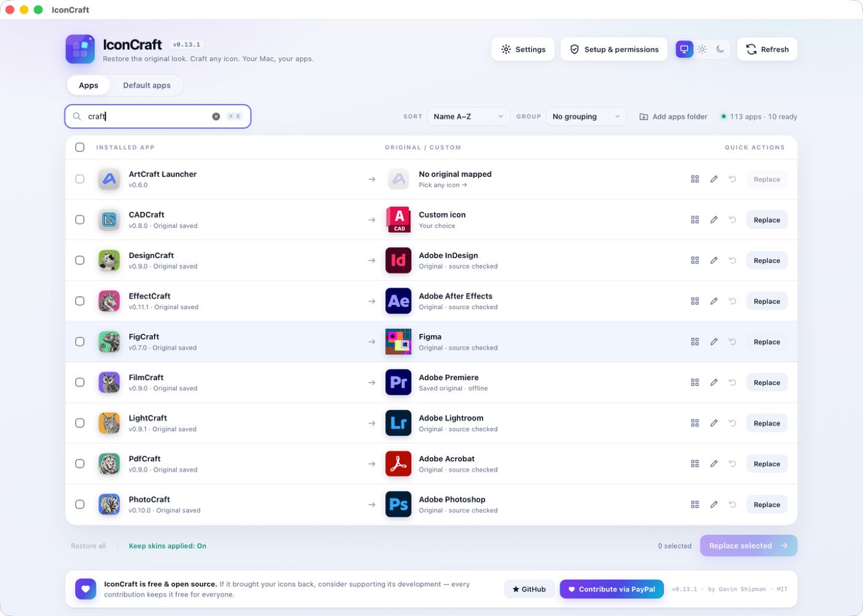863x616 pixels.
Task: Select the CADCraft row checkbox
Action: [x=80, y=220]
